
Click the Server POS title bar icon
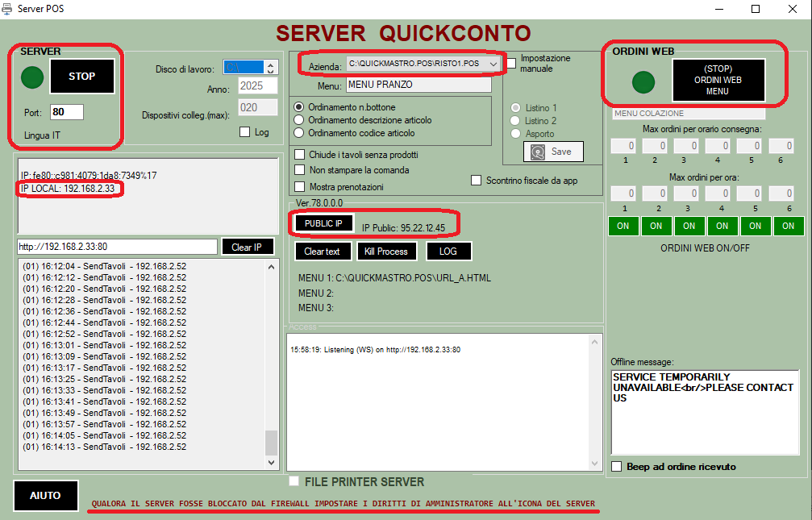click(x=8, y=8)
